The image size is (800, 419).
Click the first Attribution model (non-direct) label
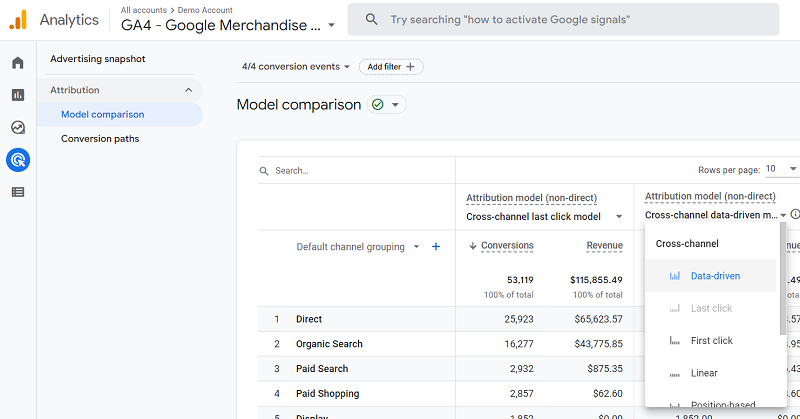click(531, 198)
